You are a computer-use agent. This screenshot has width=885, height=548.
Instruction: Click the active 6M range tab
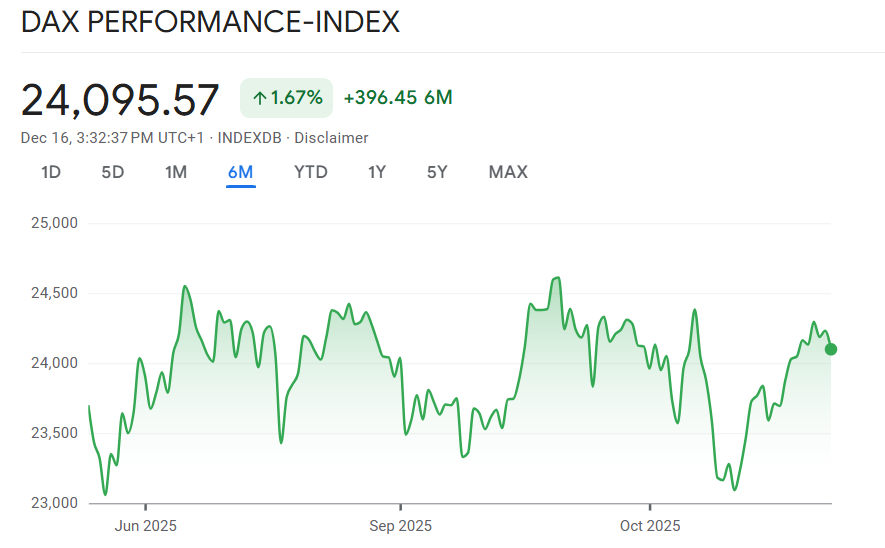(240, 172)
